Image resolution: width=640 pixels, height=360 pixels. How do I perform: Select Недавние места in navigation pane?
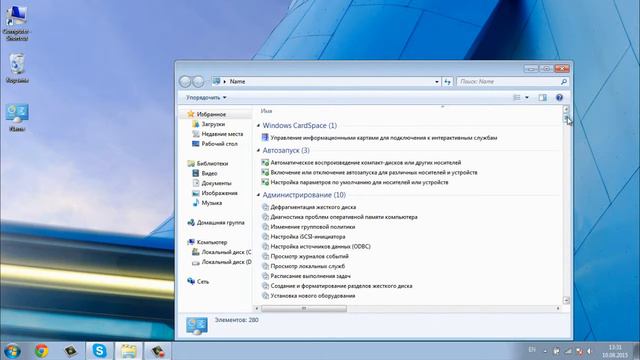[217, 134]
